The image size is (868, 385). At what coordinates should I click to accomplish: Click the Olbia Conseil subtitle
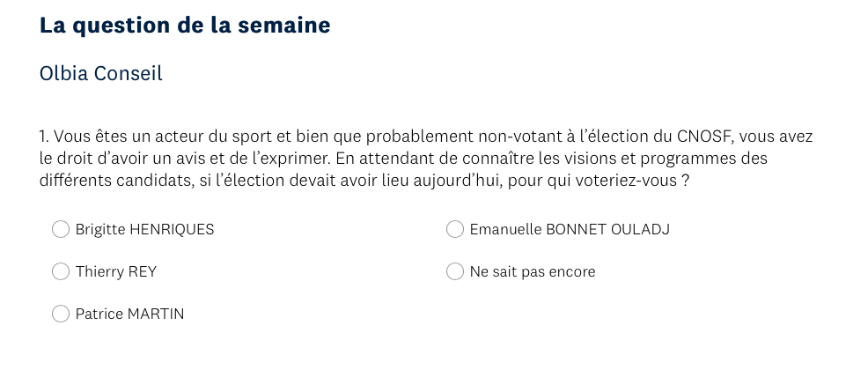(x=100, y=73)
